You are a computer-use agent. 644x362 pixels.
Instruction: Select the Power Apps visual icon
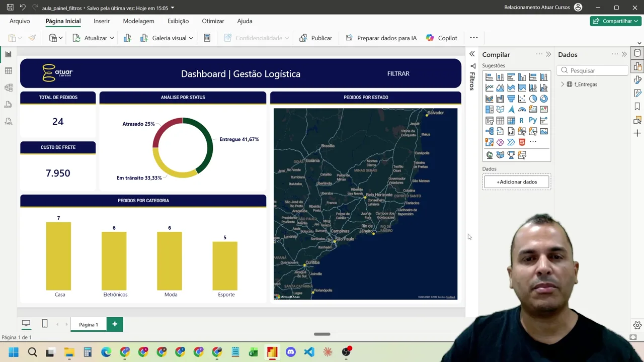coord(500,142)
